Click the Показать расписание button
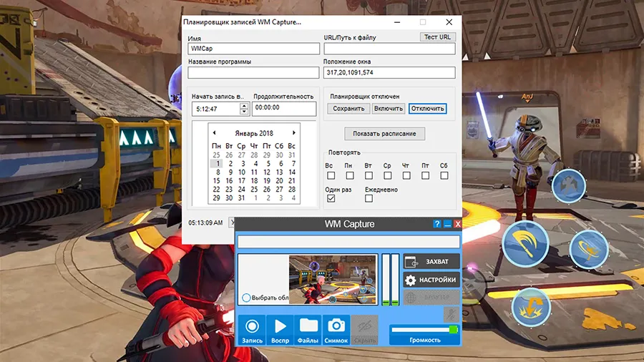Viewport: 644px width, 362px height. point(384,134)
